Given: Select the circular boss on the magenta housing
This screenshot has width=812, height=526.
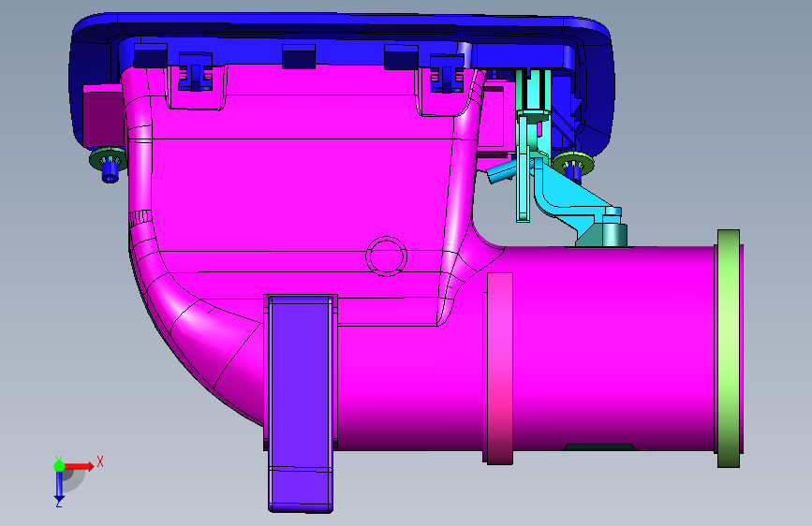Looking at the screenshot, I should [386, 256].
